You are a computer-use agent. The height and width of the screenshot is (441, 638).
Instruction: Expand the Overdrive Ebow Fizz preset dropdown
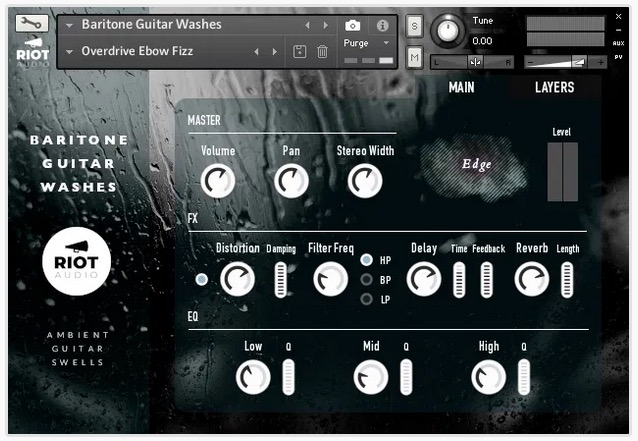point(69,52)
